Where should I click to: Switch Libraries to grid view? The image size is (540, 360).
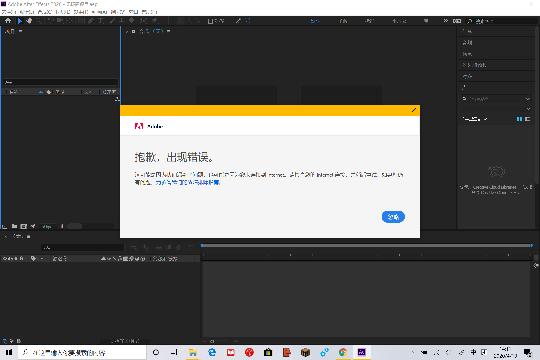[519, 119]
